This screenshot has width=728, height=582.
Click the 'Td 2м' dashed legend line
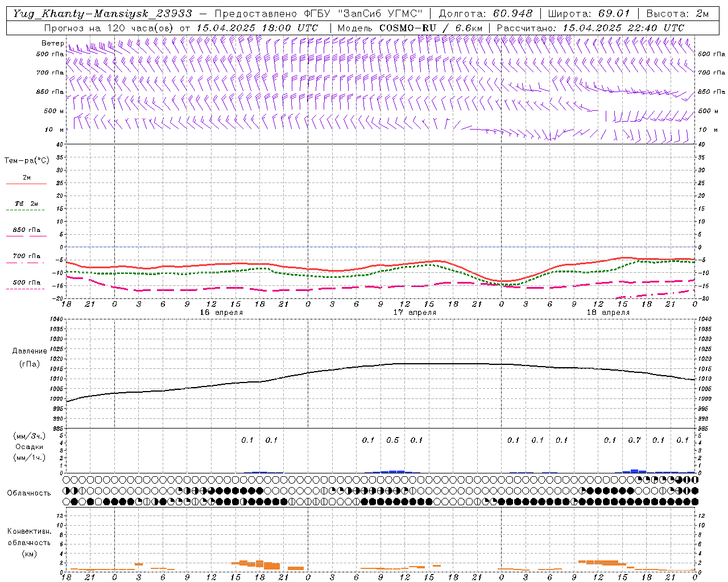tap(26, 210)
